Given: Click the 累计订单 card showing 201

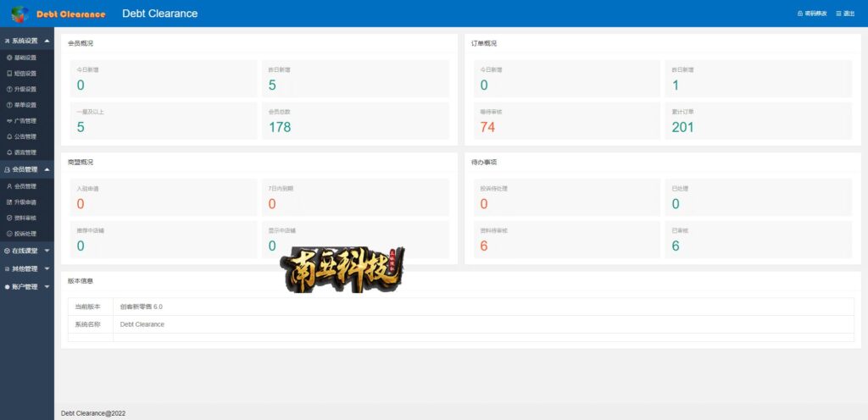Looking at the screenshot, I should point(759,120).
